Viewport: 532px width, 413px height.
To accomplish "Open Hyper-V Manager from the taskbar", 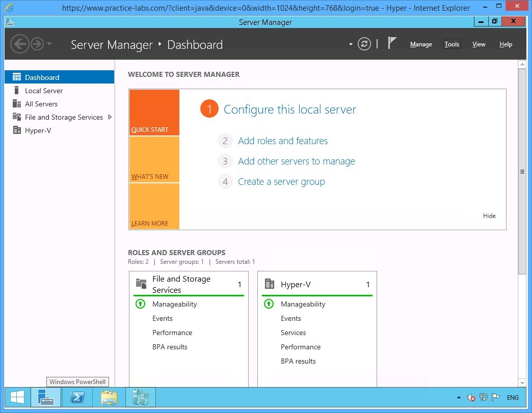I will pyautogui.click(x=141, y=397).
